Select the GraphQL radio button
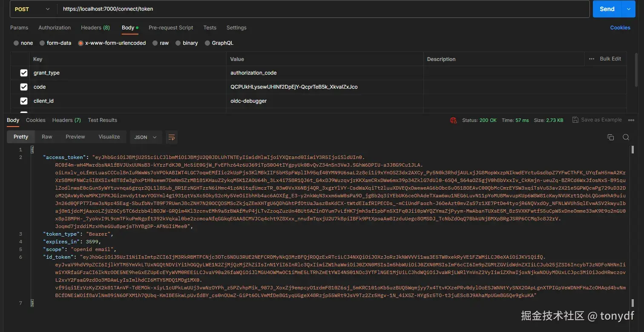 (207, 43)
